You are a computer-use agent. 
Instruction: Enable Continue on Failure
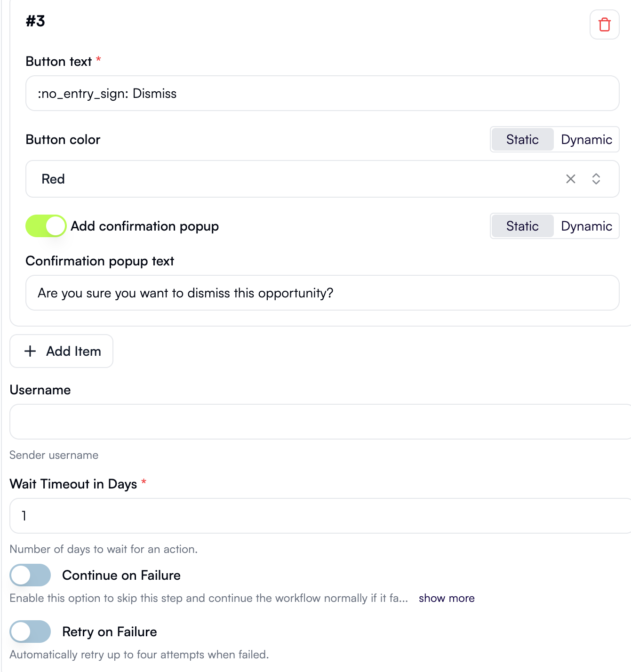pos(30,575)
